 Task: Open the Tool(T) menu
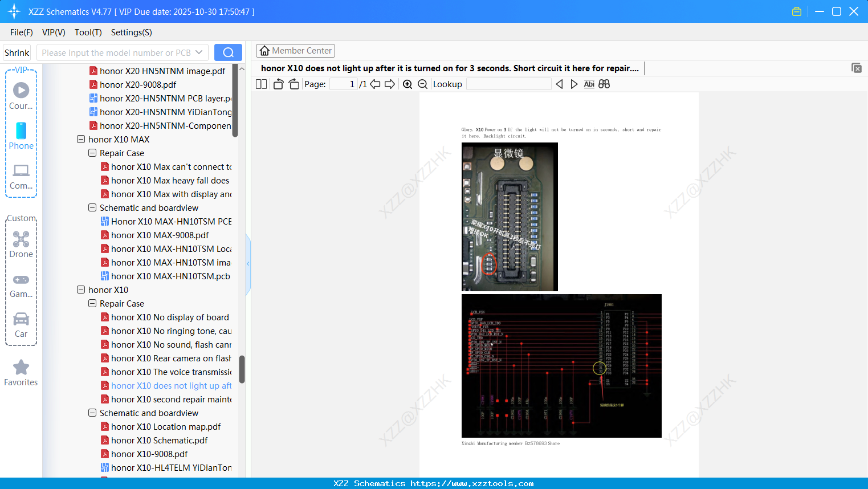[x=88, y=32]
